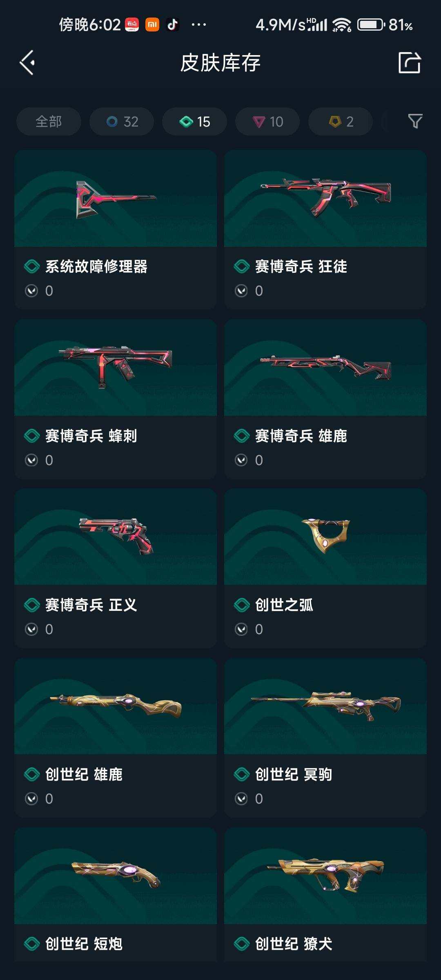Open the 创世纪 獠犬 skin card
441x980 pixels.
click(325, 894)
